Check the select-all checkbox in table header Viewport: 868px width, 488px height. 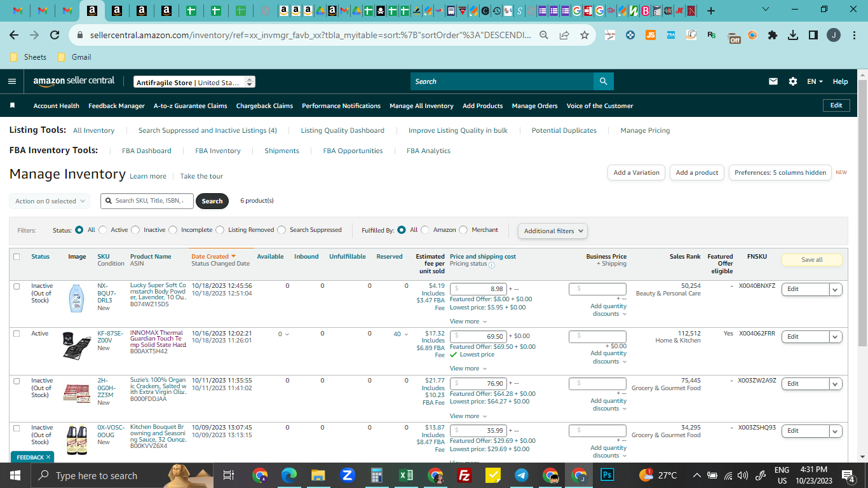point(17,257)
